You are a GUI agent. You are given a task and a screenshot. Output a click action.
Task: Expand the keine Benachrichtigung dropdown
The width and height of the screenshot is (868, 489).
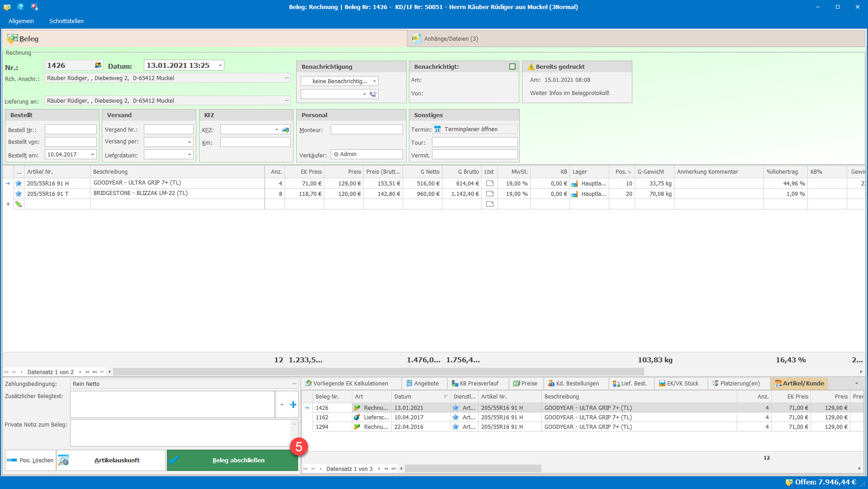pos(374,81)
